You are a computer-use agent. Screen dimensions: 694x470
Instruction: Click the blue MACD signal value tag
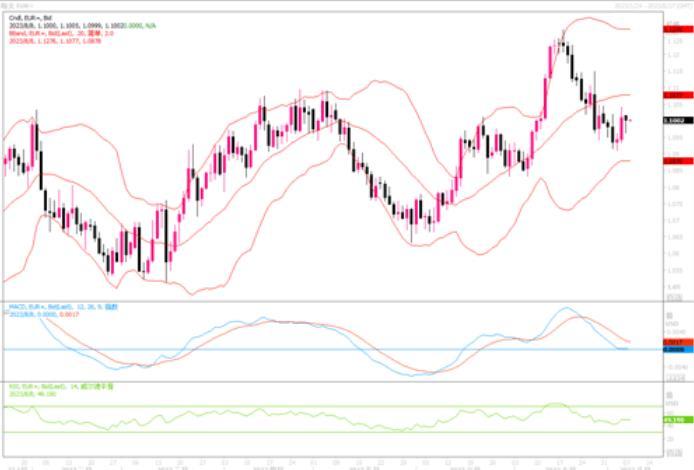673,349
